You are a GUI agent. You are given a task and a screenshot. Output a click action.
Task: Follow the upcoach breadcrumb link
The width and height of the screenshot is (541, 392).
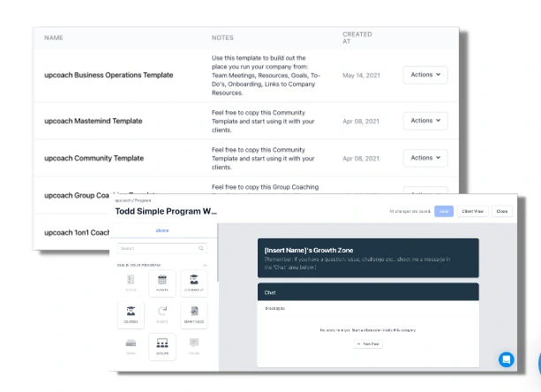point(123,200)
